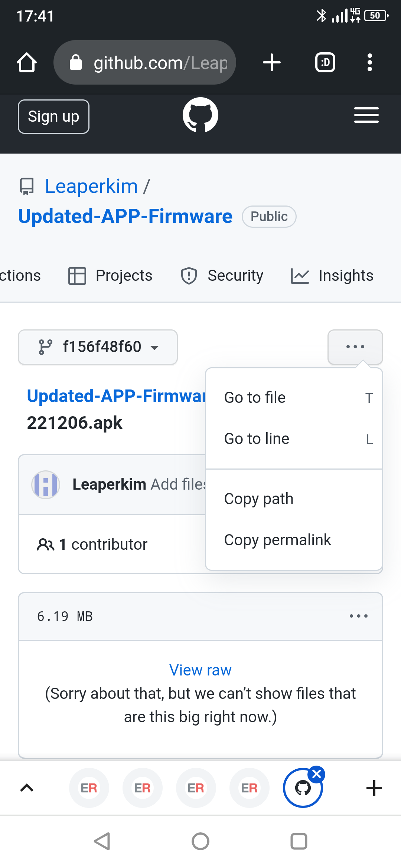The image size is (401, 868).
Task: Click the Sign up button
Action: click(x=53, y=116)
